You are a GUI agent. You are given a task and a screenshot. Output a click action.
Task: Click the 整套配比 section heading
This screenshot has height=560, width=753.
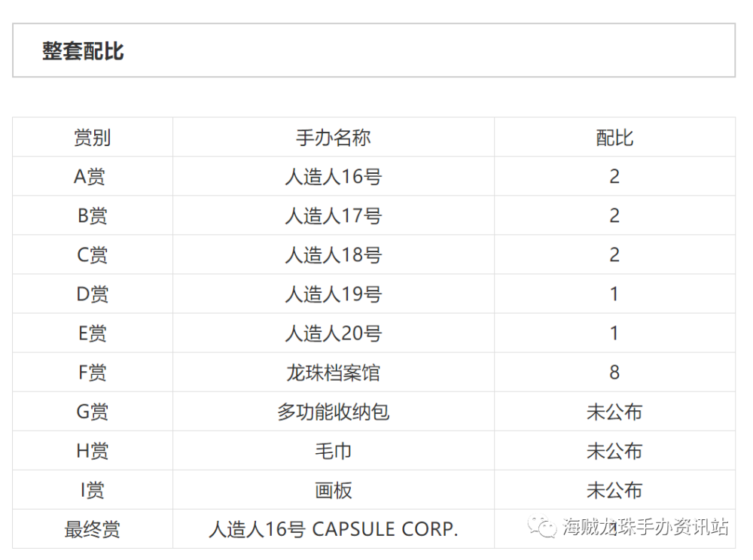(83, 51)
